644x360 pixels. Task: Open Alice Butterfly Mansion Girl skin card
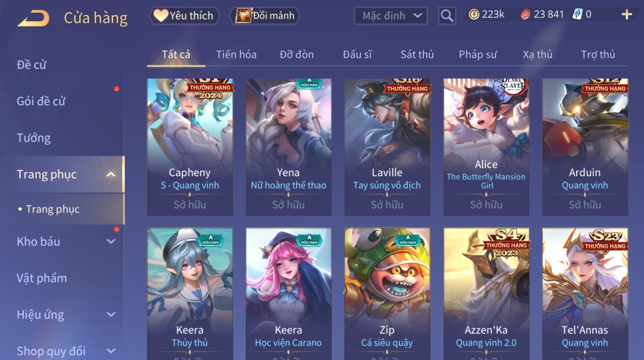486,147
